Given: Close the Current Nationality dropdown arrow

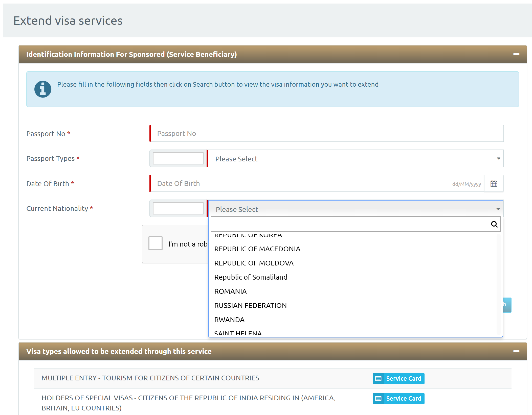Looking at the screenshot, I should tap(498, 209).
